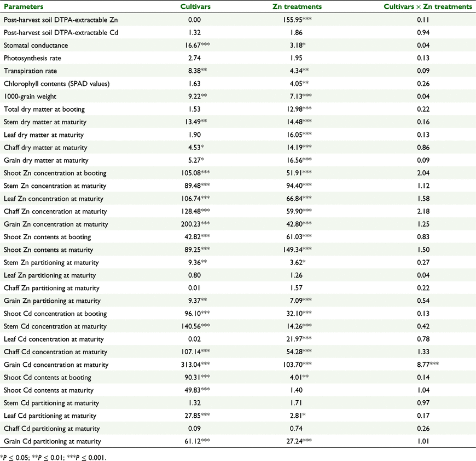
Task: Select Grain Cd concentration at maturity label
Action: point(56,365)
